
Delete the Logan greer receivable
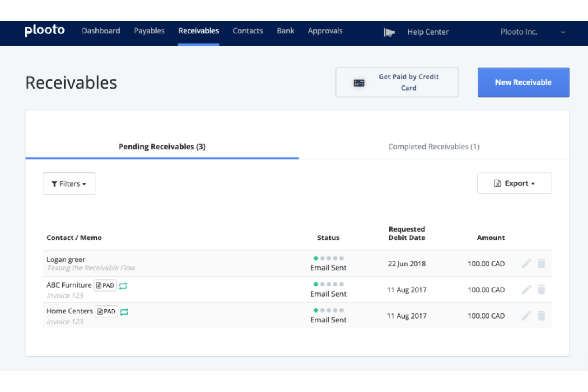coord(541,263)
